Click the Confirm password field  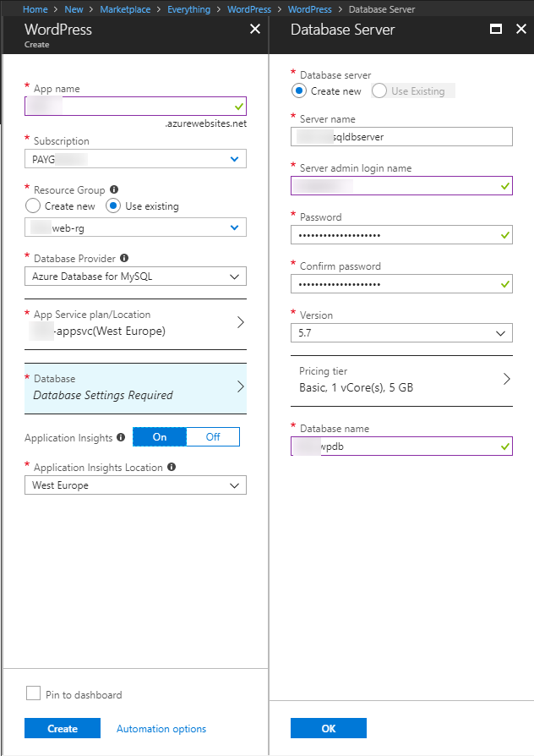(x=401, y=284)
